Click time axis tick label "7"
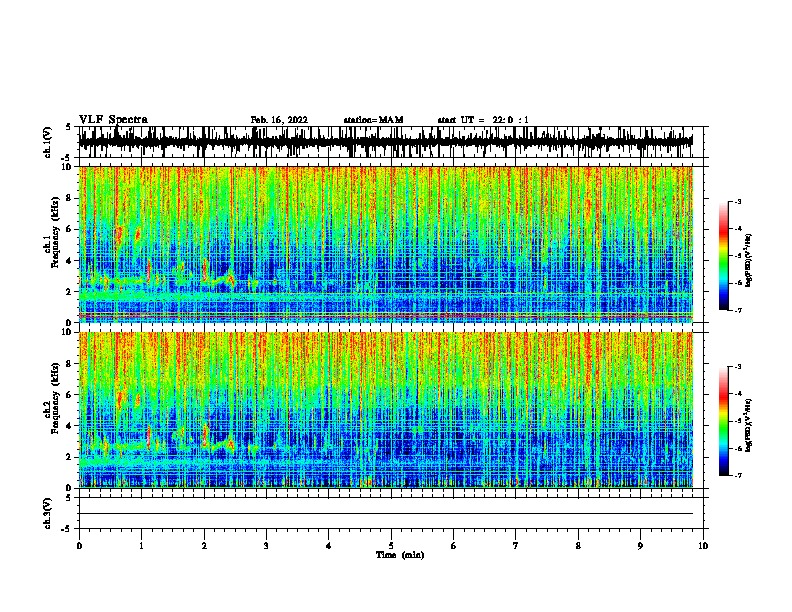This screenshot has height=612, width=792. click(516, 546)
